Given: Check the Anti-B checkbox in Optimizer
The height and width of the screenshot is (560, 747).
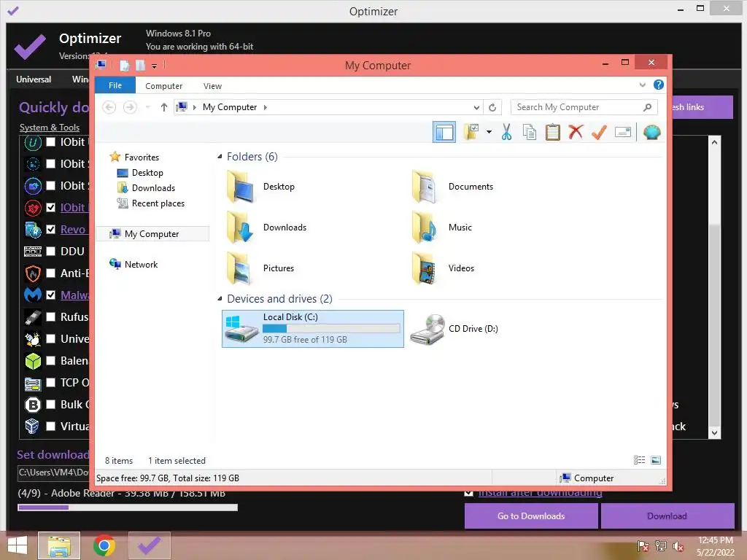Looking at the screenshot, I should 50,273.
